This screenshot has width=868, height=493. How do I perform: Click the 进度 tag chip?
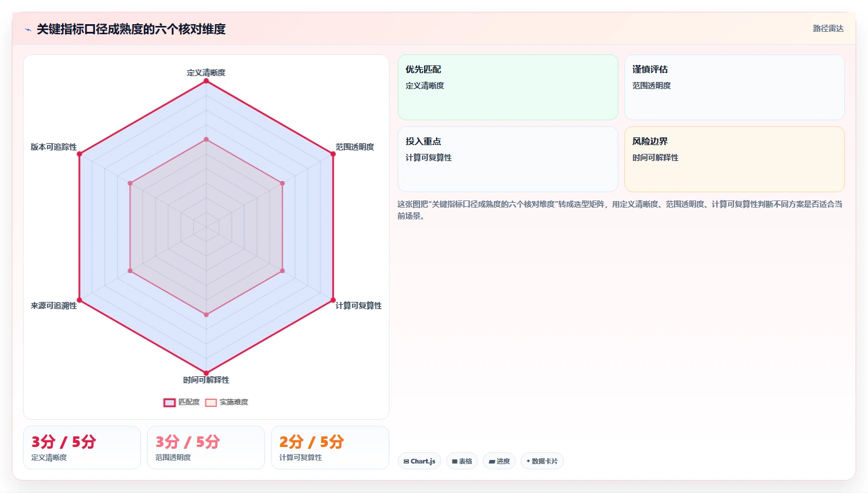499,461
